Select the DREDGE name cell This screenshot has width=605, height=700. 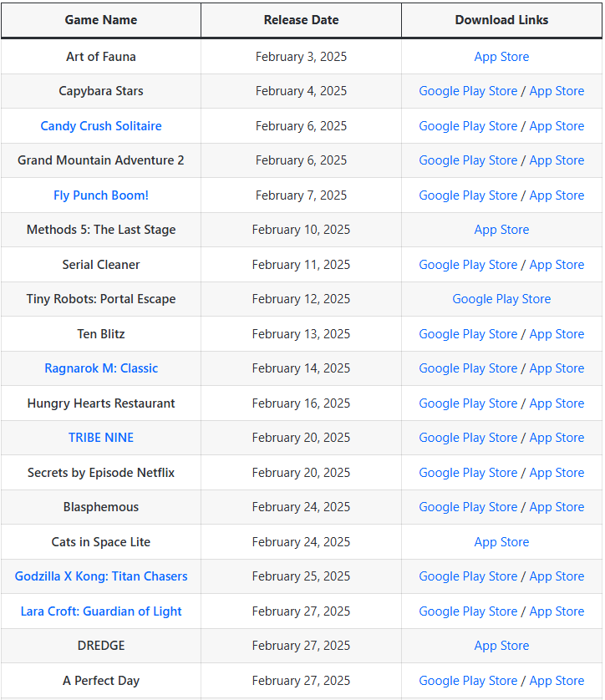tap(101, 646)
